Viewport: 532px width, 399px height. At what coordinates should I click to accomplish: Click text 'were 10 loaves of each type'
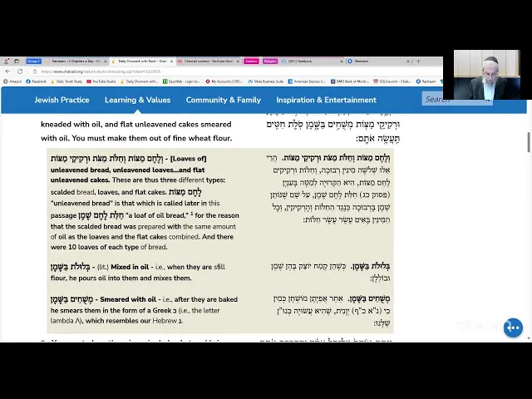pyautogui.click(x=95, y=247)
